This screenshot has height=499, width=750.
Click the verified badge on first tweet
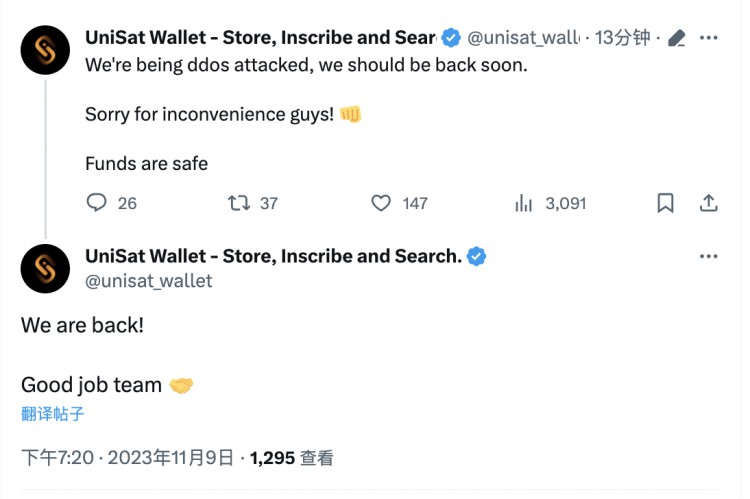[451, 37]
